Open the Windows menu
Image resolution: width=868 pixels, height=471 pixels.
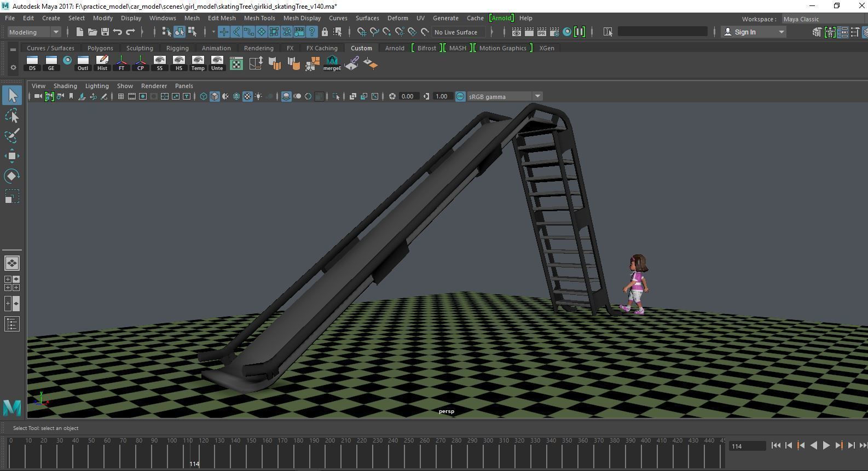(x=163, y=18)
